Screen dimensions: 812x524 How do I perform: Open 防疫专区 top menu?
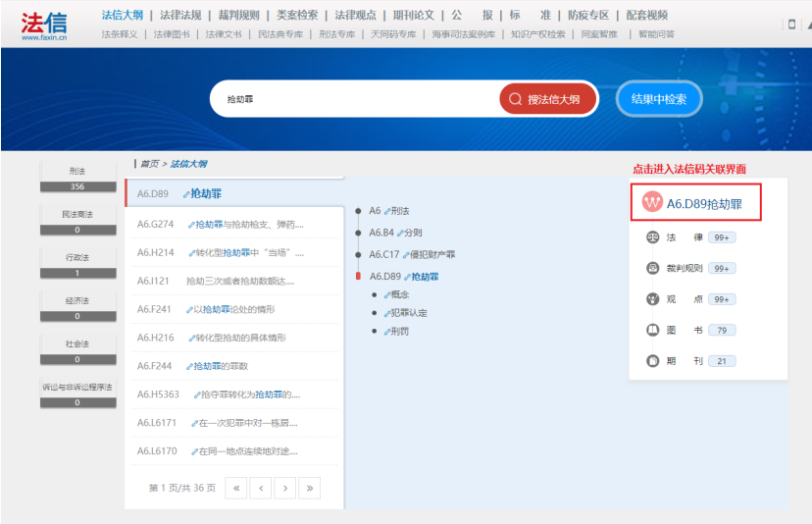pos(588,15)
